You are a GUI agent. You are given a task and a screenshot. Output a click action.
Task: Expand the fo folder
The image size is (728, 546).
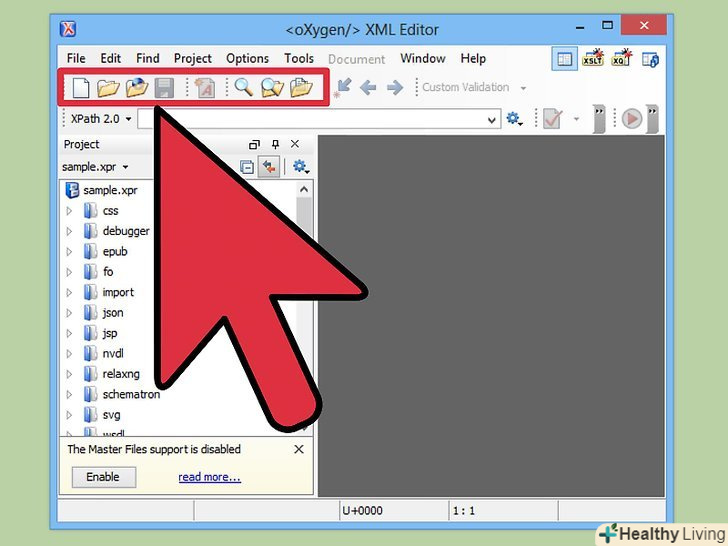[69, 272]
